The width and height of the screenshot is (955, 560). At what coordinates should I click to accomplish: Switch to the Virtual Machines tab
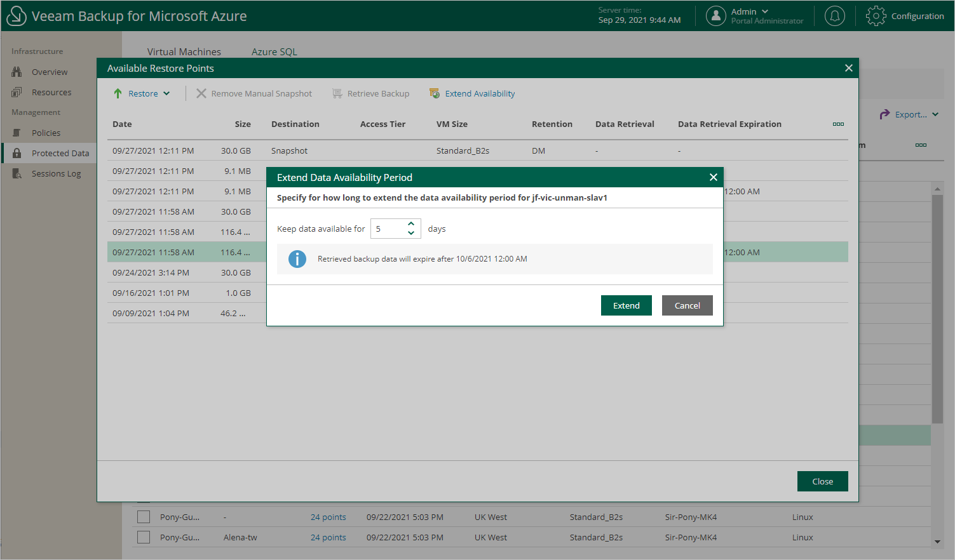pos(184,51)
